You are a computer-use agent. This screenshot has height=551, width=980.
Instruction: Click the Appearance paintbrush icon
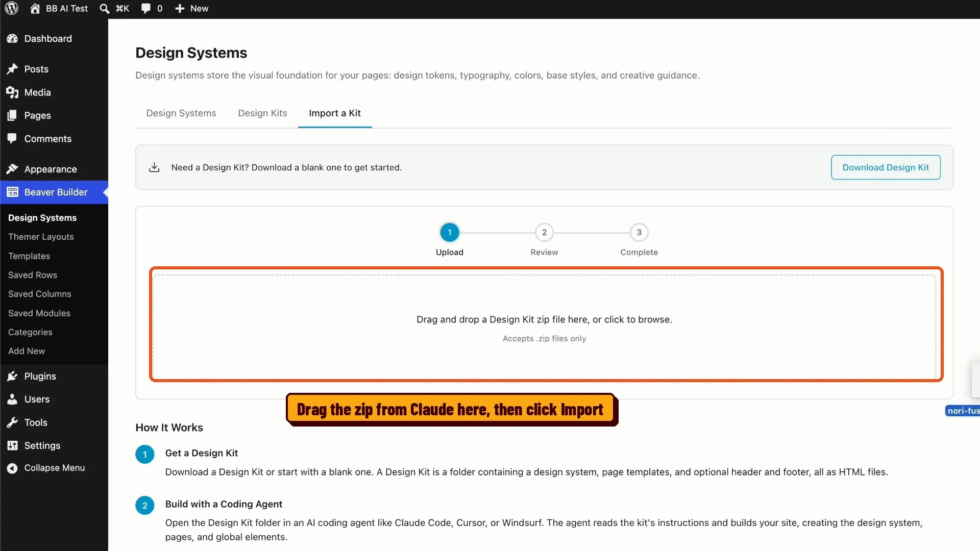(x=12, y=169)
